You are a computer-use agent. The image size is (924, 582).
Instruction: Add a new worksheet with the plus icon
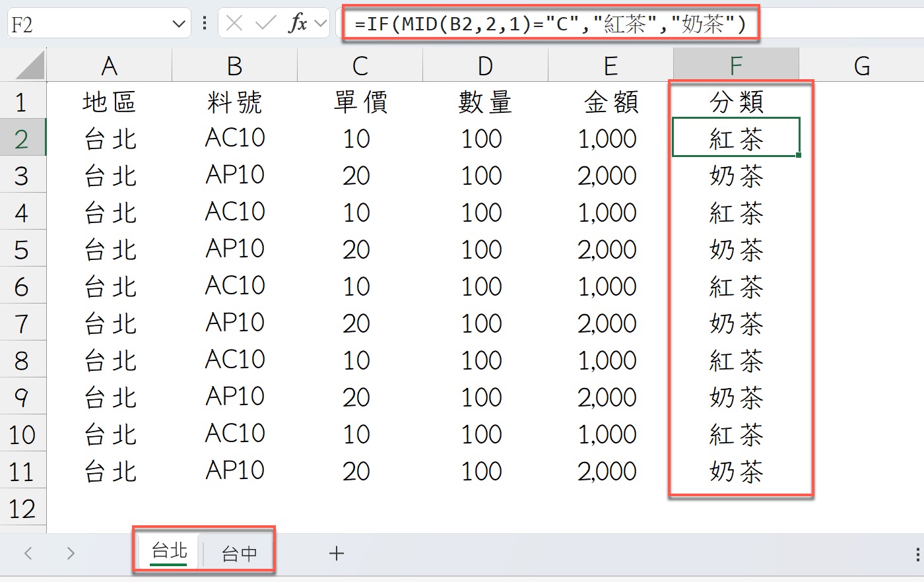(x=337, y=554)
